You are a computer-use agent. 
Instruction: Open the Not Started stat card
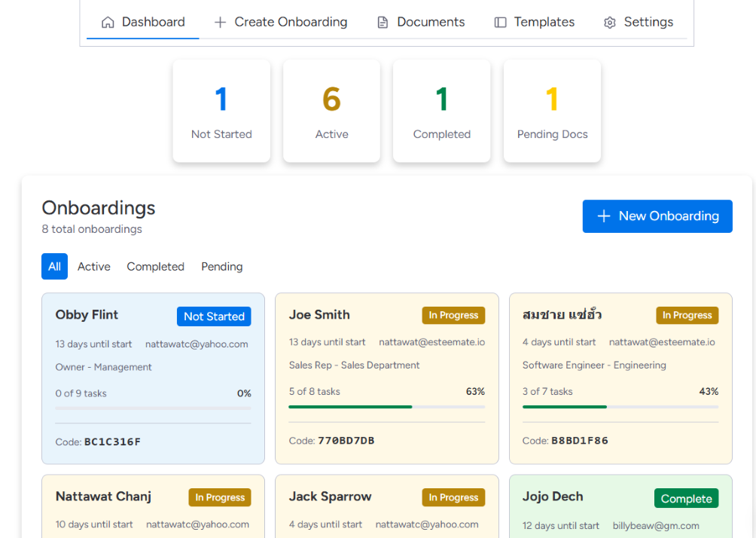tap(221, 111)
